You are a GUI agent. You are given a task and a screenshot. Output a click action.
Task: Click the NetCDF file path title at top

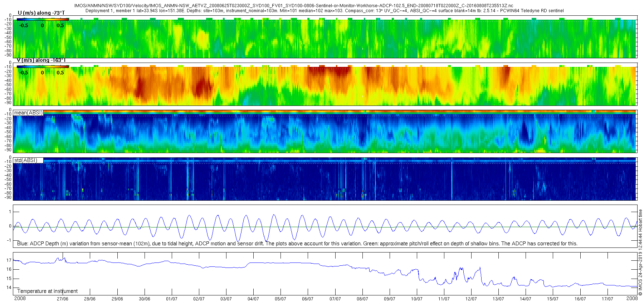pos(293,6)
